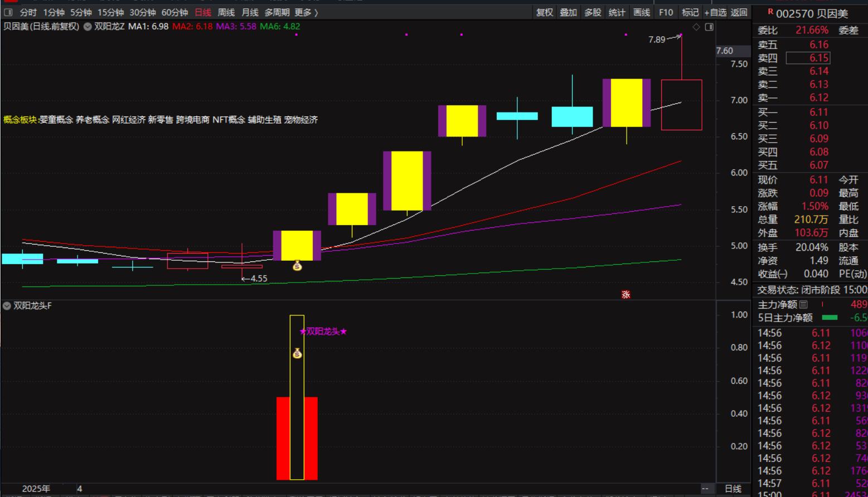Toggle the right panel icon near price axis
The image size is (868, 497).
tap(709, 27)
